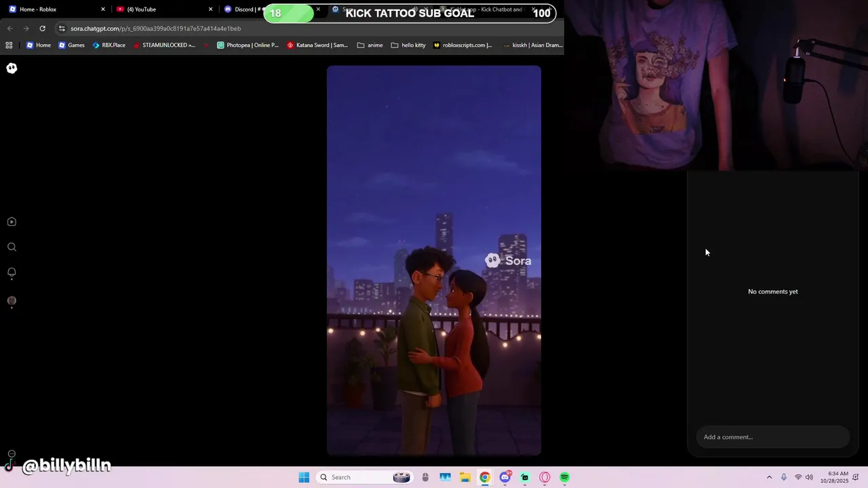Open the STEAMUNLOCKED bookmark
Image resolution: width=868 pixels, height=488 pixels.
164,45
